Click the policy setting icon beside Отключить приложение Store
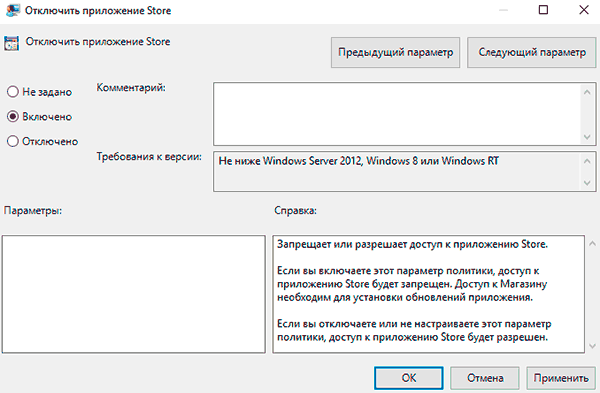Screen dimensions: 600x393 11,43
